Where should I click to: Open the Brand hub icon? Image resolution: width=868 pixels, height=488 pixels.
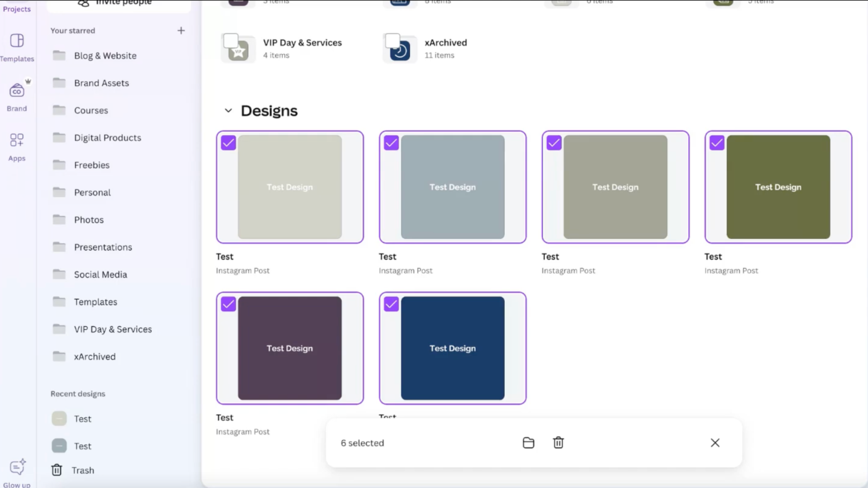coord(17,90)
